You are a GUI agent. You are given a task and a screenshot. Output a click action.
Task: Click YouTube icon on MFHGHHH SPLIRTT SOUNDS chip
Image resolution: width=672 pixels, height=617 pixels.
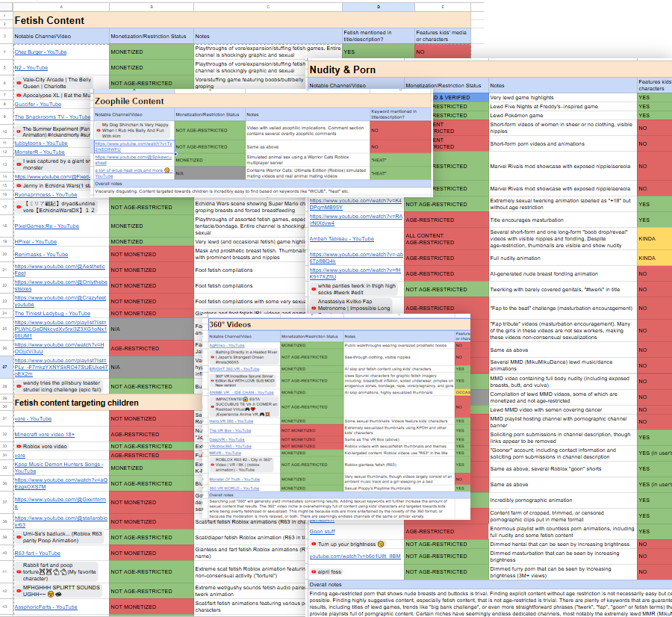(x=19, y=591)
